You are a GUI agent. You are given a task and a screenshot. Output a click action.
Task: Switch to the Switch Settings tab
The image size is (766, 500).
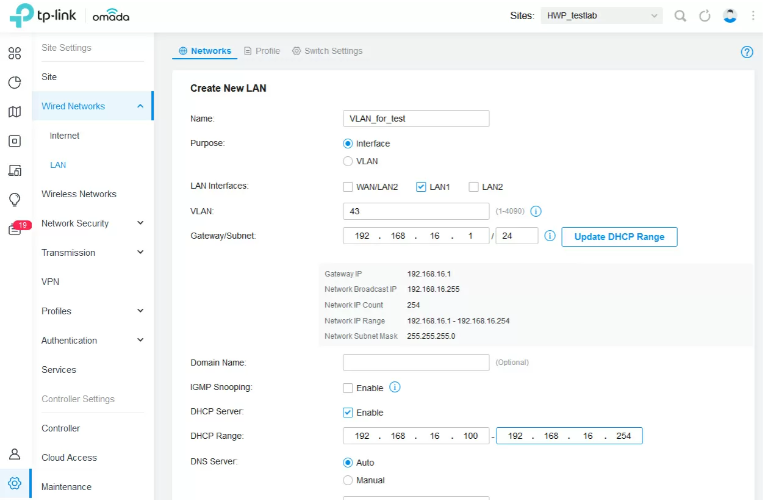click(x=327, y=51)
